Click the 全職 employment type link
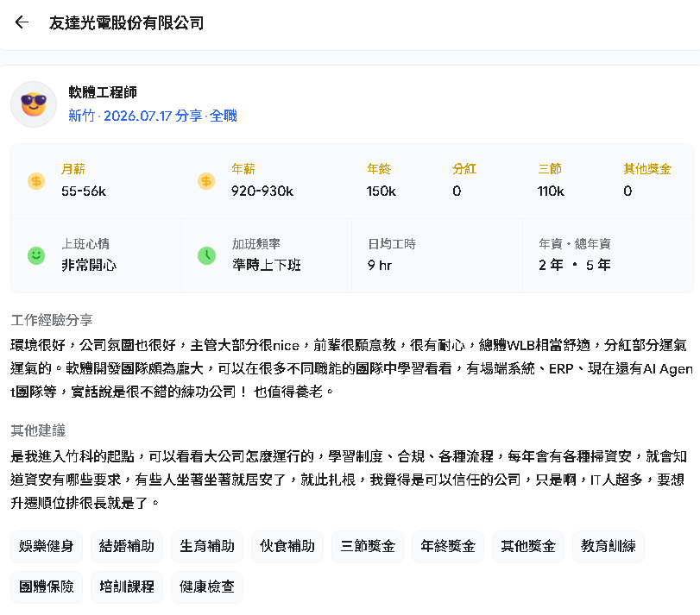The image size is (700, 615). pos(224,116)
